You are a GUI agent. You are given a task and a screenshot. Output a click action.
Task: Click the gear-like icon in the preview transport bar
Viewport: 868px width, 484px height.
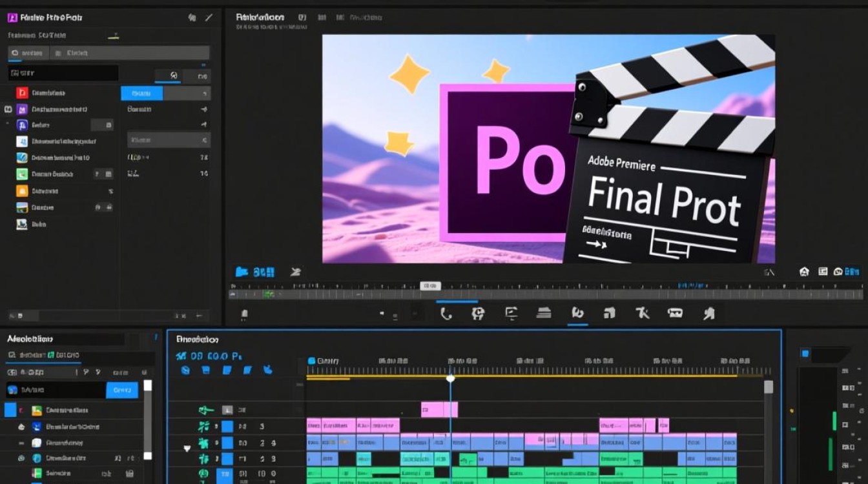(x=478, y=314)
